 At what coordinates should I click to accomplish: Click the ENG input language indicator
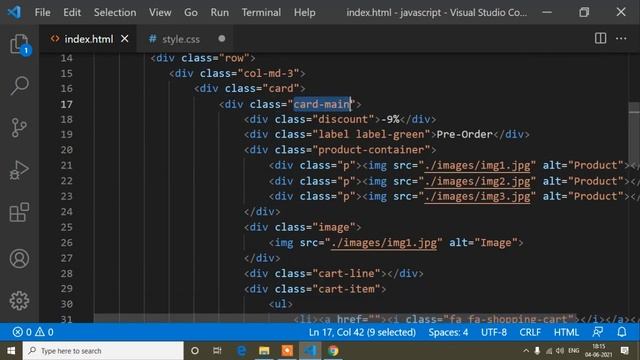click(573, 351)
